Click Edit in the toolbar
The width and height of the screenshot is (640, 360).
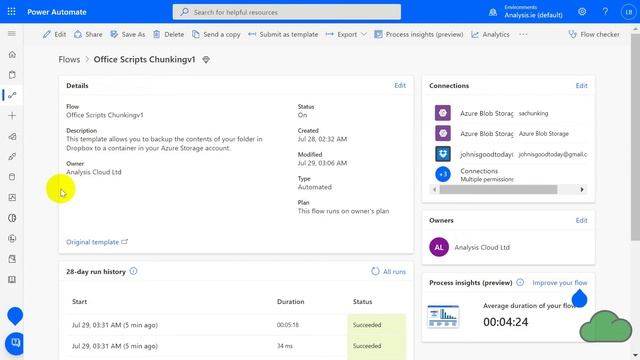click(x=55, y=34)
